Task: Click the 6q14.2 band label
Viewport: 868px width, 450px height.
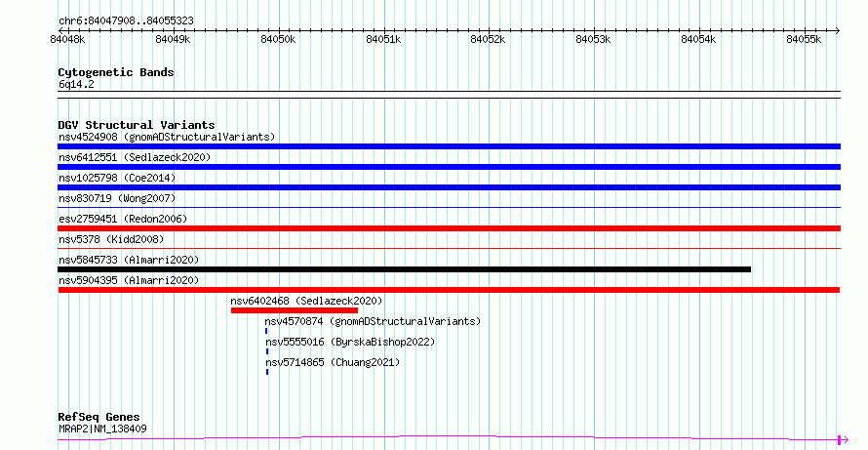Action: pyautogui.click(x=76, y=84)
